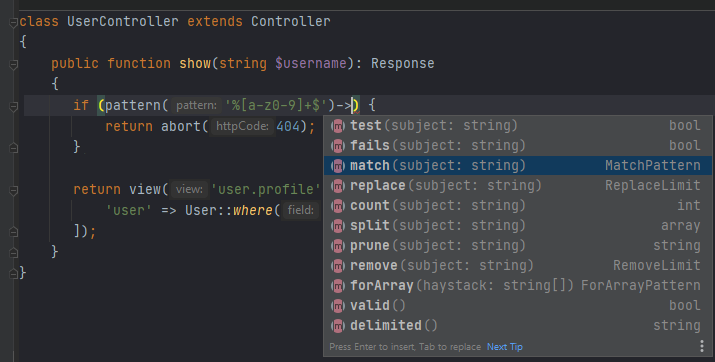The height and width of the screenshot is (362, 715).
Task: Click the method icon beside valid
Action: coord(338,306)
